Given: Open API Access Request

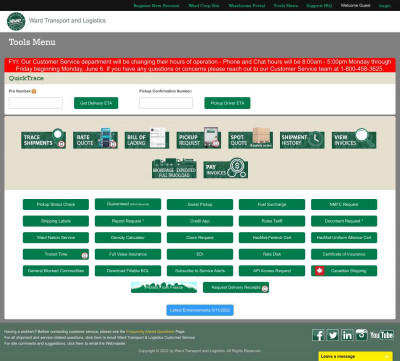Looking at the screenshot, I should coord(272,271).
